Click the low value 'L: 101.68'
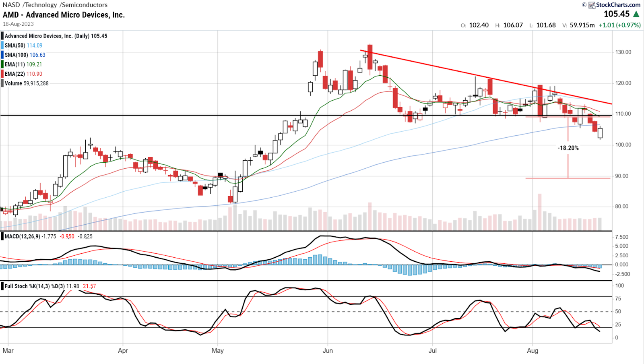 point(543,25)
